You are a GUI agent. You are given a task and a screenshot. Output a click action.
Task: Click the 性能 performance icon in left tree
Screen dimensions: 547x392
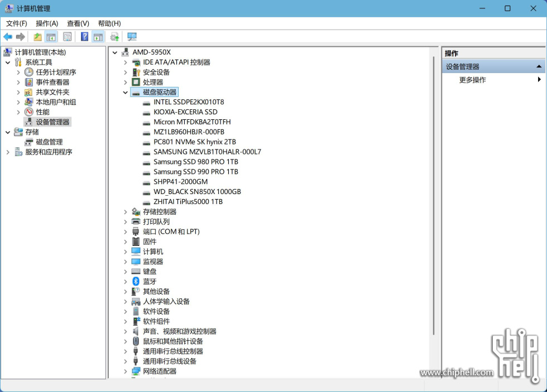point(28,112)
